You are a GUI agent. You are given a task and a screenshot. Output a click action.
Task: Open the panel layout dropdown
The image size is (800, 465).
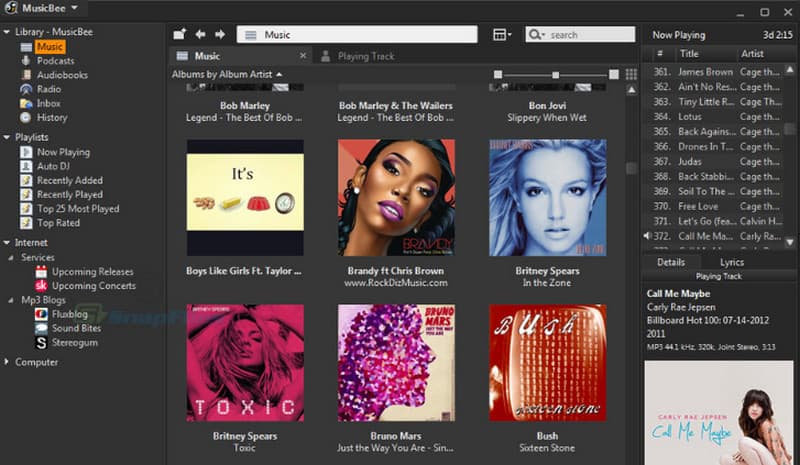pyautogui.click(x=502, y=35)
